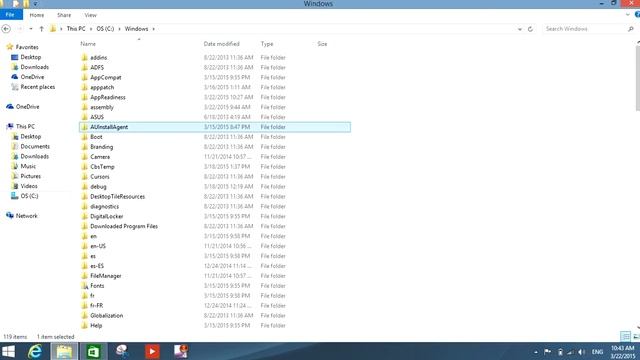Click the Search Windows field
The width and height of the screenshot is (640, 360).
tap(585, 29)
